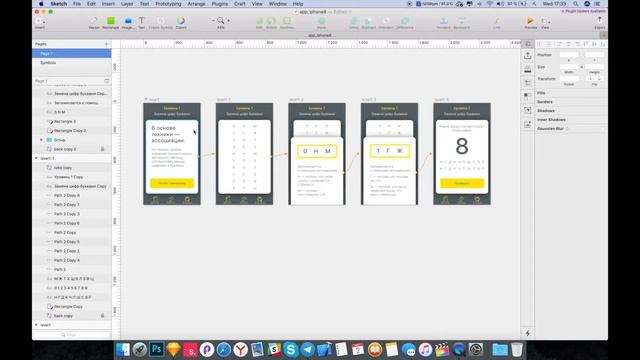This screenshot has width=640, height=360.
Task: Zoom out with the minus button
Action: pos(213,20)
